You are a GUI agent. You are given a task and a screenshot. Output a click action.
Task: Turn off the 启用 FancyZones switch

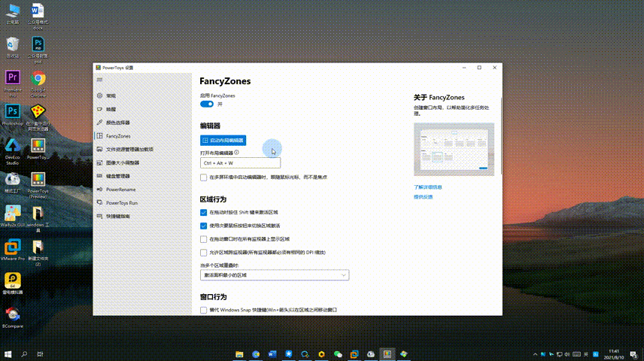207,104
